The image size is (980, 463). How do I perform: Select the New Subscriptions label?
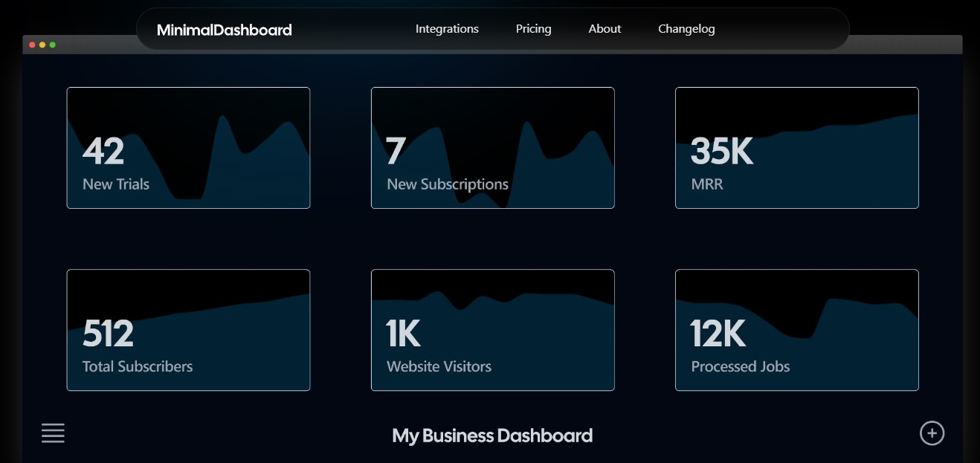tap(448, 184)
